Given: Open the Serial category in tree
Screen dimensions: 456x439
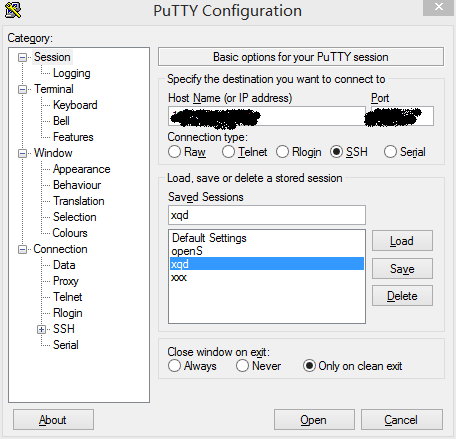Looking at the screenshot, I should [x=66, y=345].
